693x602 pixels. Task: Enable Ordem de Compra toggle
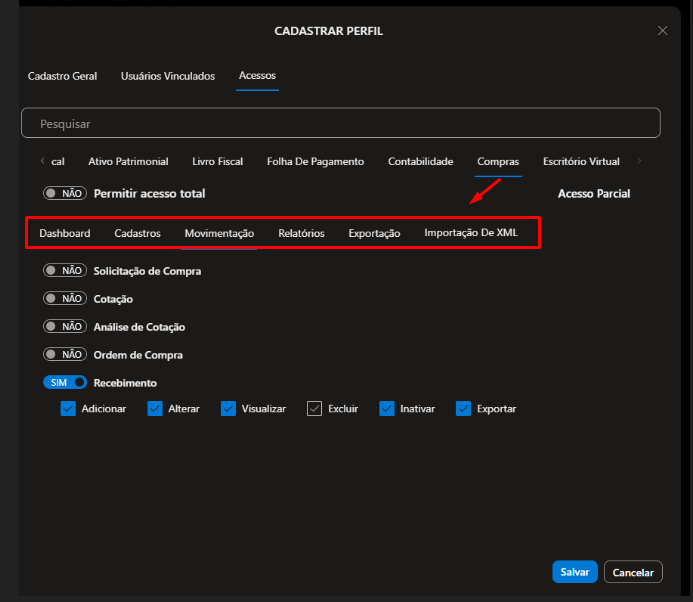tap(65, 355)
